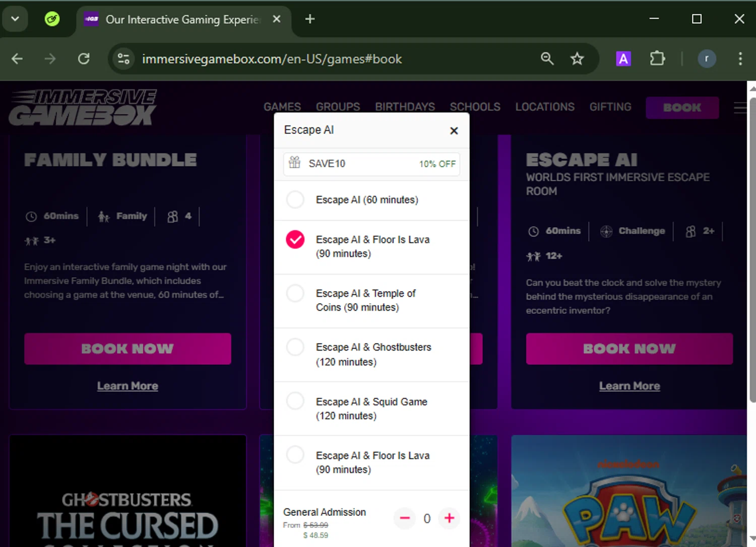Close the Escape AI booking popup
This screenshot has height=547, width=756.
[454, 131]
